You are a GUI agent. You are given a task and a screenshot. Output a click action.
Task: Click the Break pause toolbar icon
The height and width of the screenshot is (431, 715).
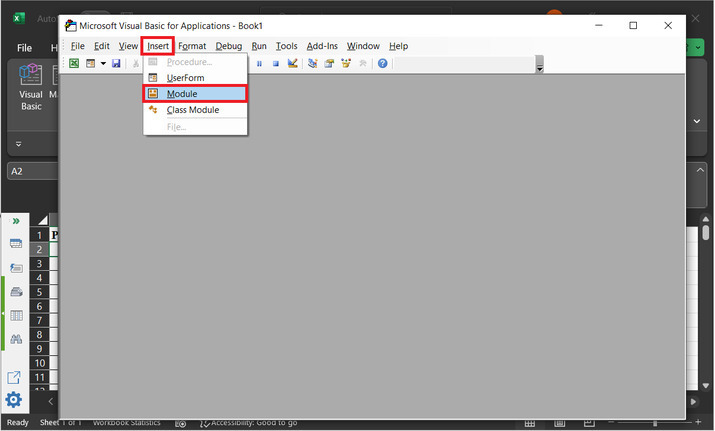259,64
